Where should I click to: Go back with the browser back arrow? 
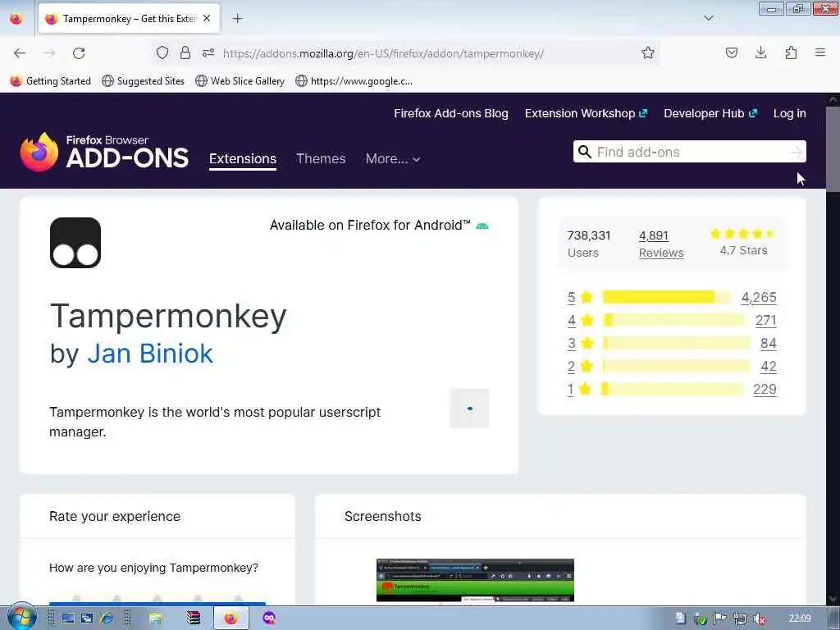pyautogui.click(x=20, y=53)
